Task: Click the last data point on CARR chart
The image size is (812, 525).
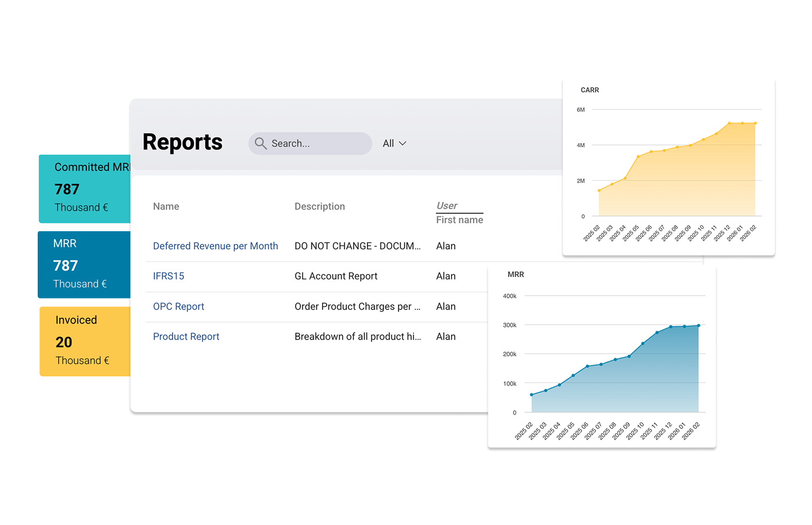Action: [x=755, y=123]
